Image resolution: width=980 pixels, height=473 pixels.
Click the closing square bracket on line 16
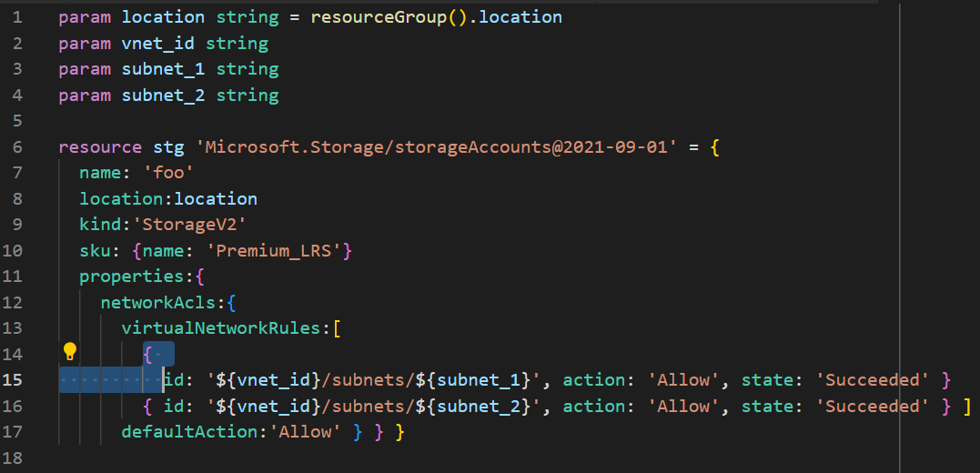(967, 407)
